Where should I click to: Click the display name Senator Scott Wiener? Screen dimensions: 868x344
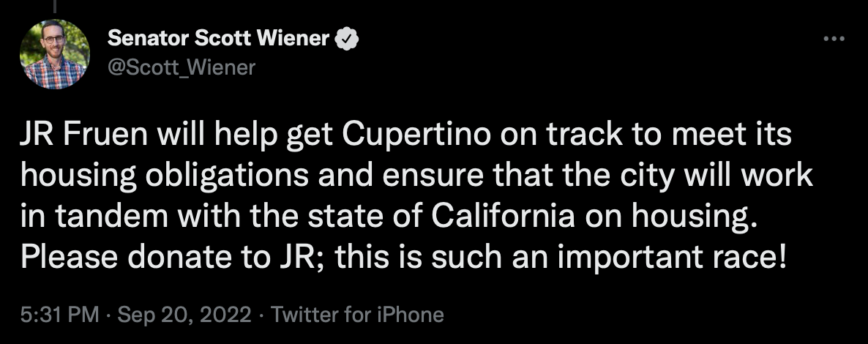(218, 38)
